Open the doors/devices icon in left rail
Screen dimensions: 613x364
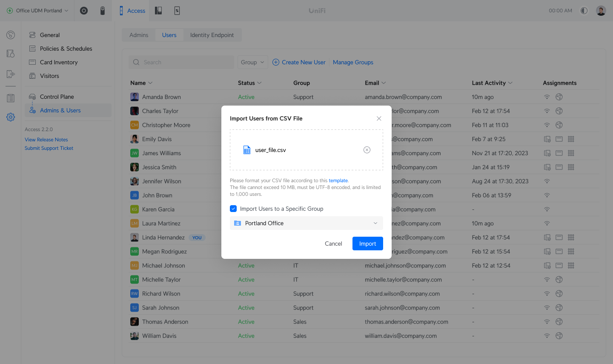click(x=11, y=54)
